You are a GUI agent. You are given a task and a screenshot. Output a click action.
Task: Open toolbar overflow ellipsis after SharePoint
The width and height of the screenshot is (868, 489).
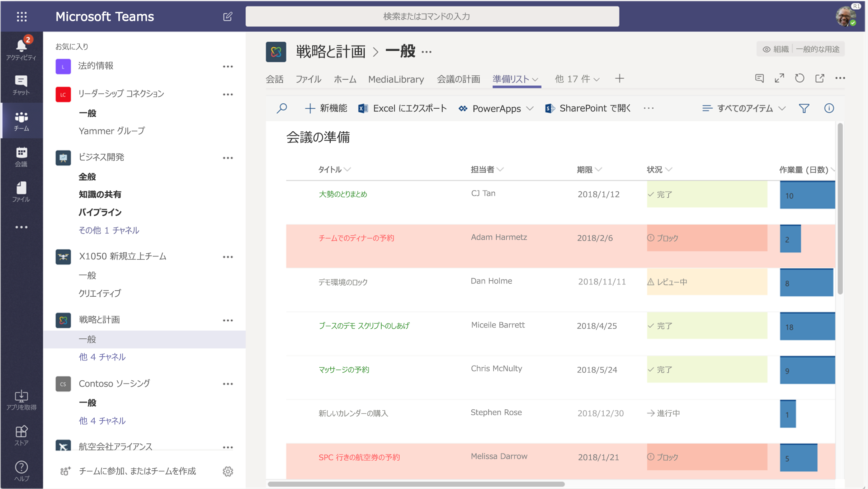coord(648,108)
